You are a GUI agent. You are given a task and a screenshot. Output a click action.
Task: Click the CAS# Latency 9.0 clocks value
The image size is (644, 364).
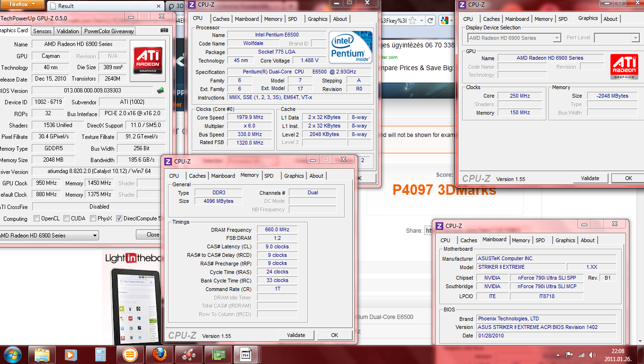pos(277,246)
